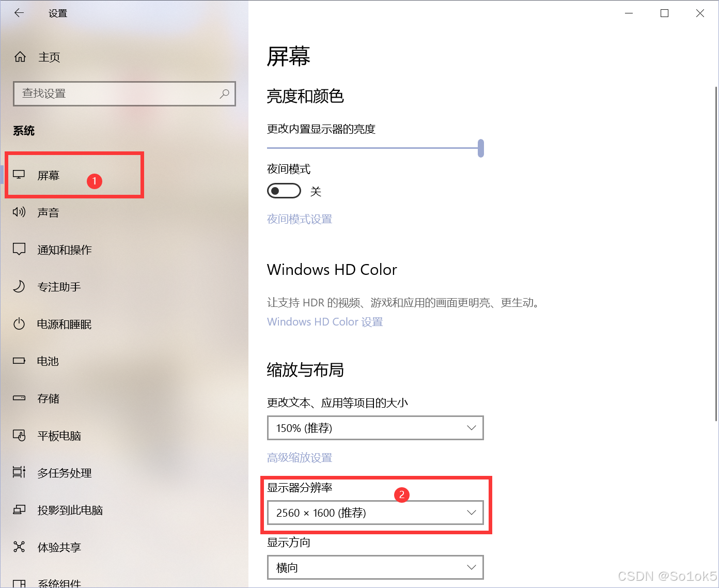This screenshot has height=588, width=719.
Task: Open 通知和操作 notification icon
Action: [x=19, y=249]
